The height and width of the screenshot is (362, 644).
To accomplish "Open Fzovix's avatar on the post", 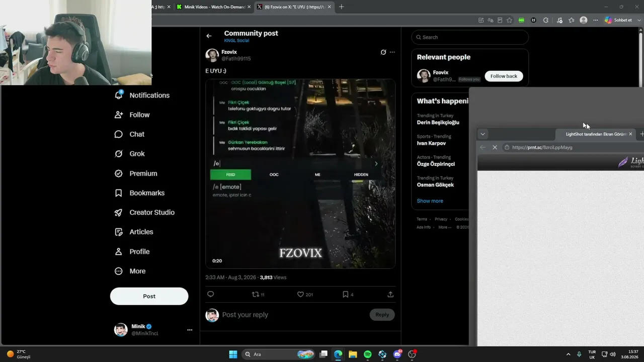I will (x=212, y=55).
